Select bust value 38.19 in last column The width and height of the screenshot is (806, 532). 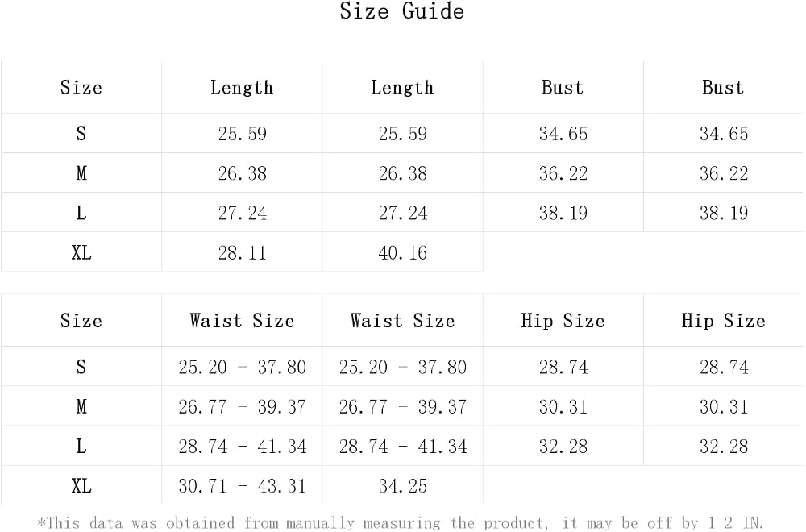pyautogui.click(x=724, y=213)
